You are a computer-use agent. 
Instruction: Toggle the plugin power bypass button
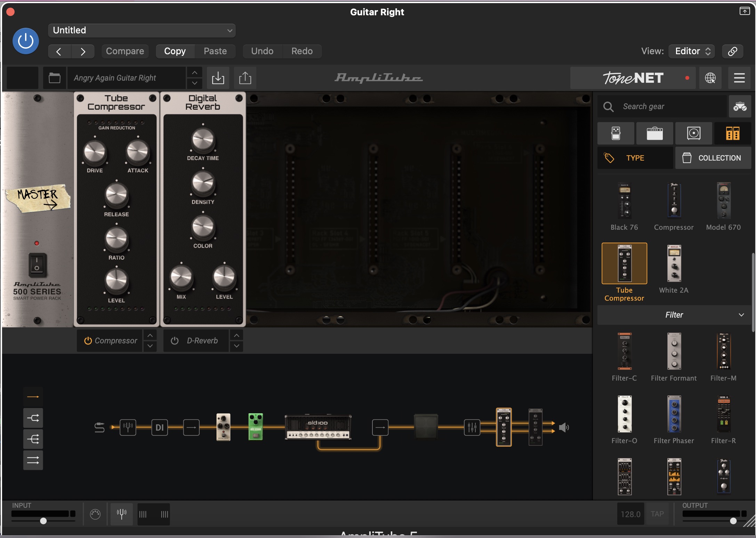pos(26,41)
